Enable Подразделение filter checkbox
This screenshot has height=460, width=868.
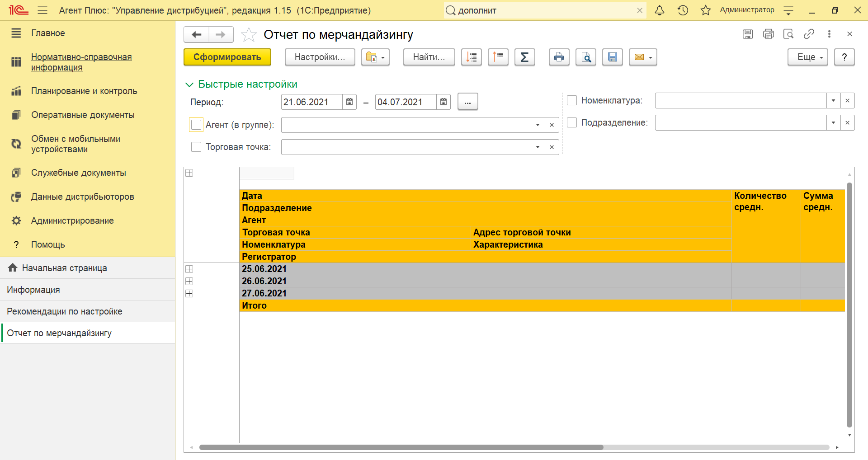[572, 122]
